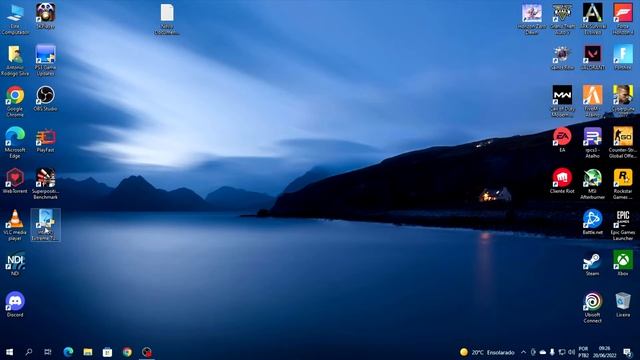Image resolution: width=640 pixels, height=360 pixels.
Task: Open the Windows Start menu
Action: point(10,352)
